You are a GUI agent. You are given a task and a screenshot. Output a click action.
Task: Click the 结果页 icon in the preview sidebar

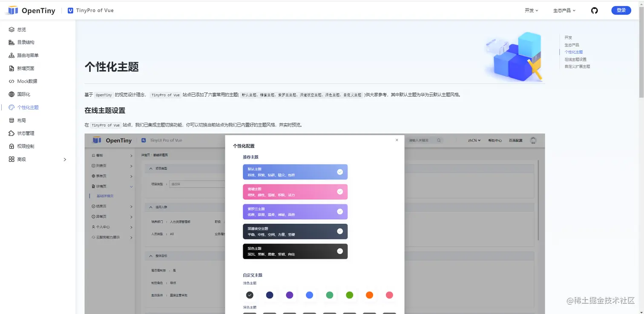click(93, 206)
